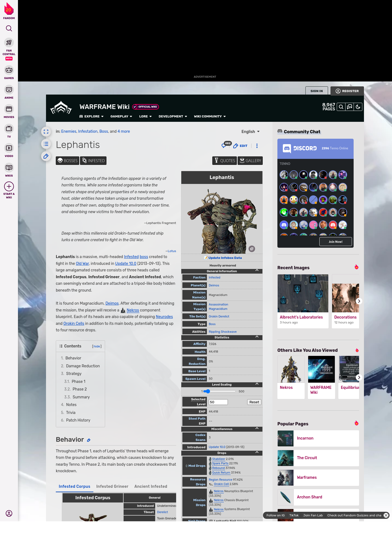Open the user profile icon in the sidebar
392x545 pixels.
pos(9,513)
